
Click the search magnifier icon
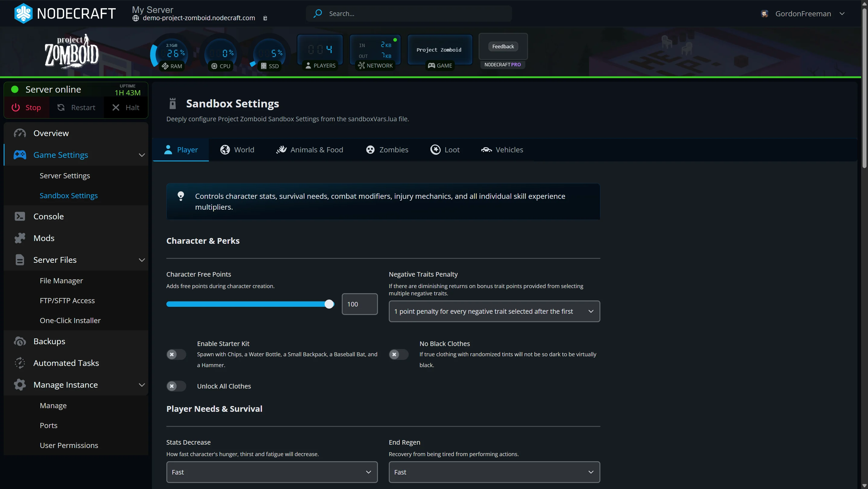pos(317,14)
